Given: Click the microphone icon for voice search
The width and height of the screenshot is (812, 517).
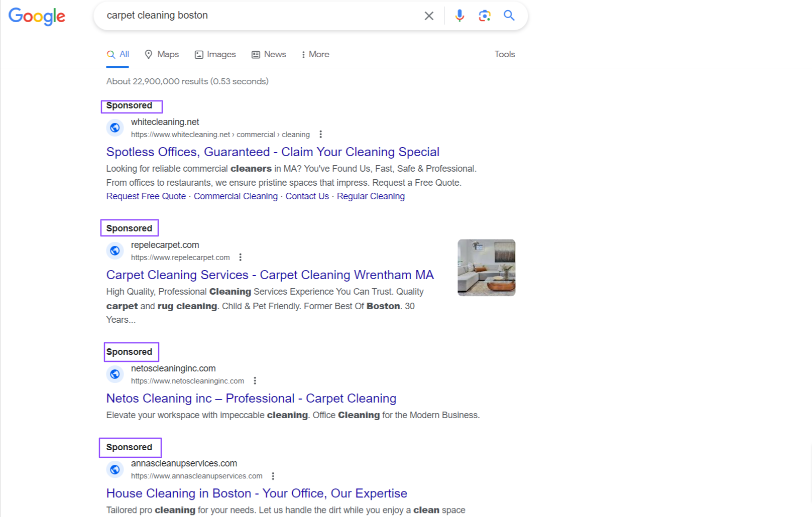Looking at the screenshot, I should (459, 16).
